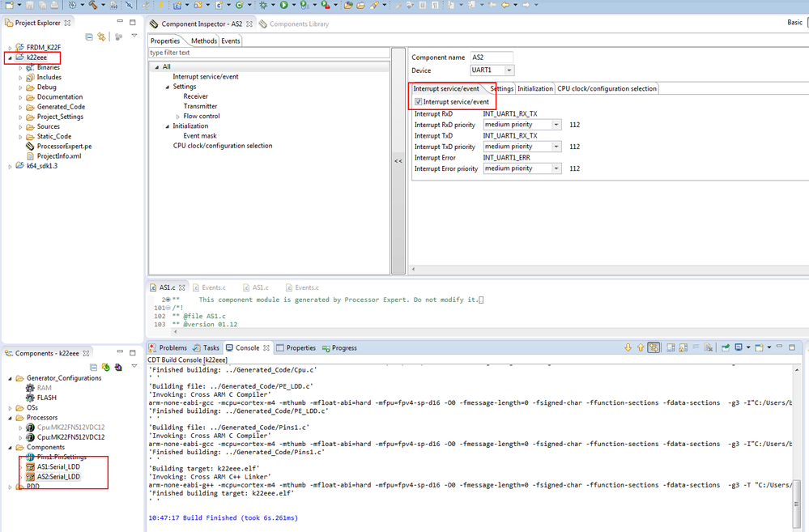
Task: Open the Device UART1 dropdown
Action: (x=509, y=70)
